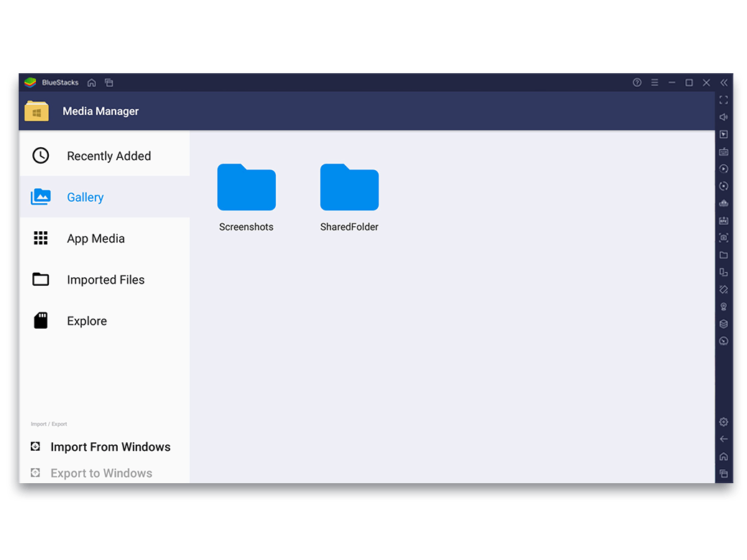Open the keyboard controls icon
747x560 pixels.
[x=723, y=151]
